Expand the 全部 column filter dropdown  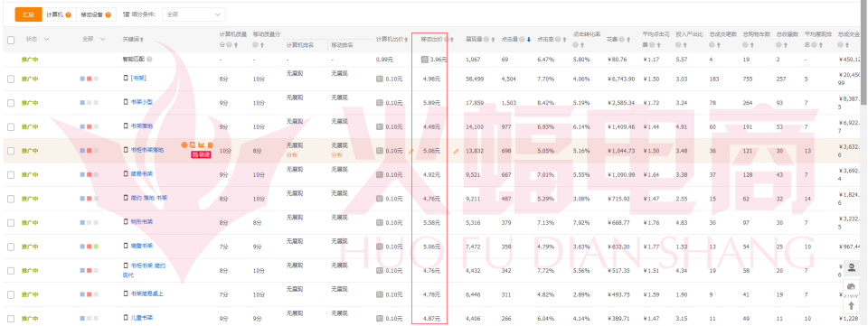102,39
